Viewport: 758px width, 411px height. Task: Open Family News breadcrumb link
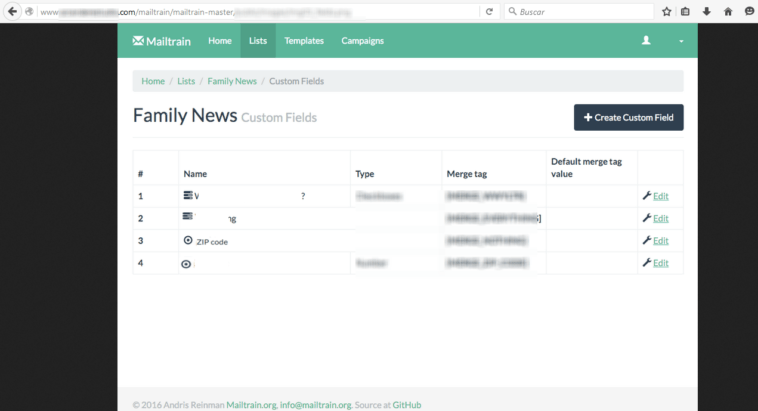point(232,81)
